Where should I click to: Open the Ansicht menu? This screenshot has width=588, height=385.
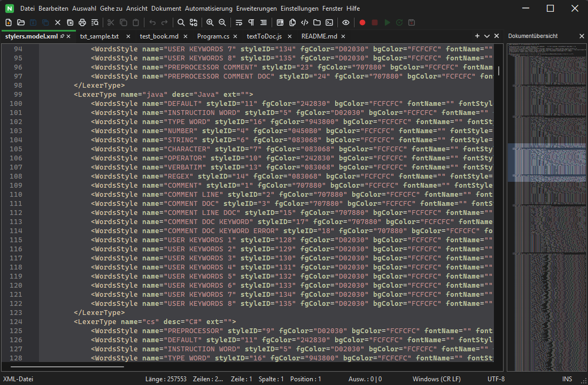(137, 8)
